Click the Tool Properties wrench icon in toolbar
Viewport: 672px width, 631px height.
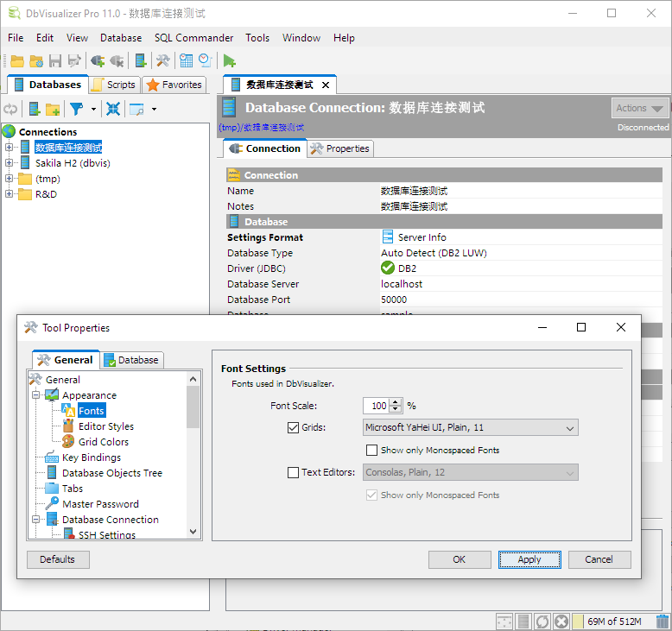162,60
